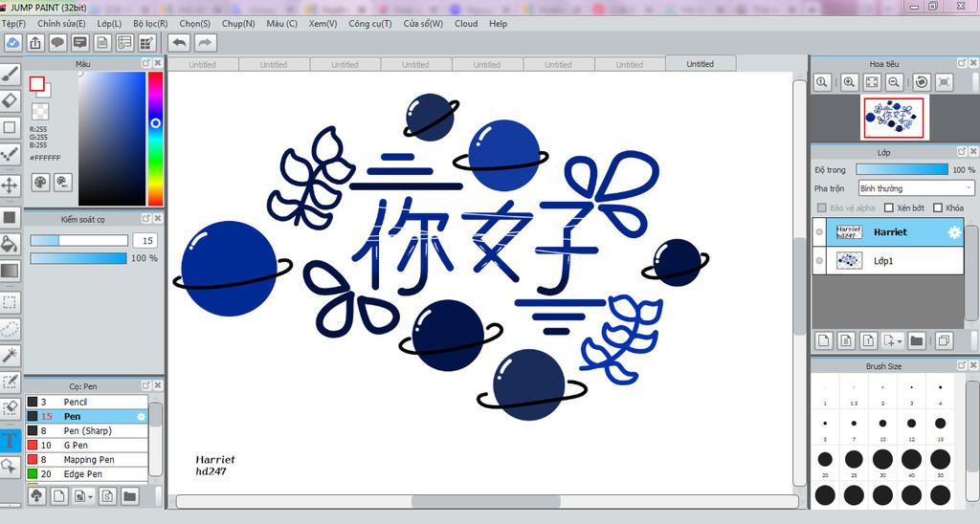Open the Công cụ(T) menu

coord(370,24)
